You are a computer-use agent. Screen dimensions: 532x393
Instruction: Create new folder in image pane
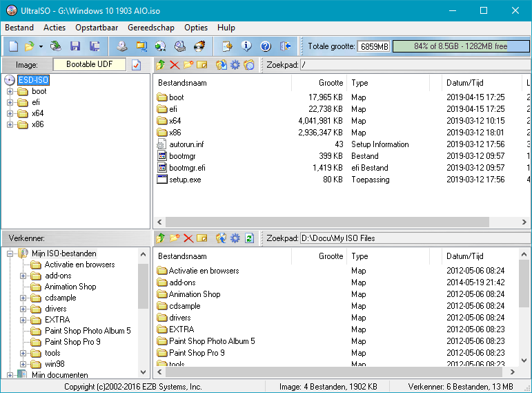(188, 65)
